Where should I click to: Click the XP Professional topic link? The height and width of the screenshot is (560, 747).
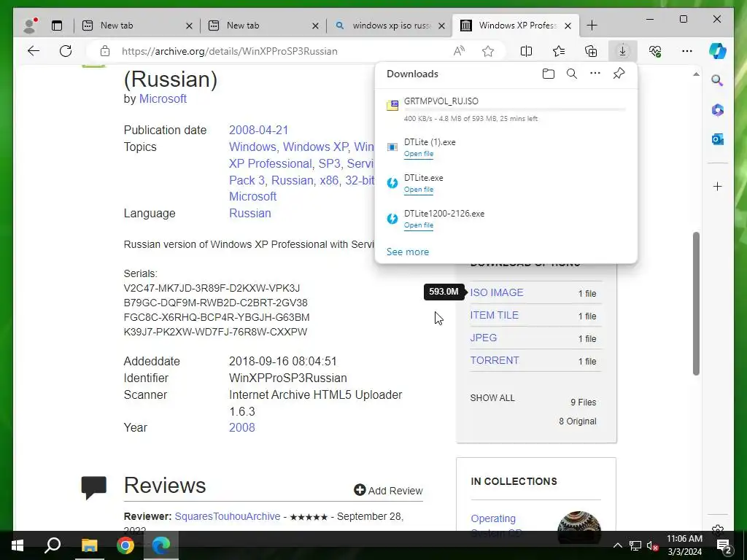271,164
